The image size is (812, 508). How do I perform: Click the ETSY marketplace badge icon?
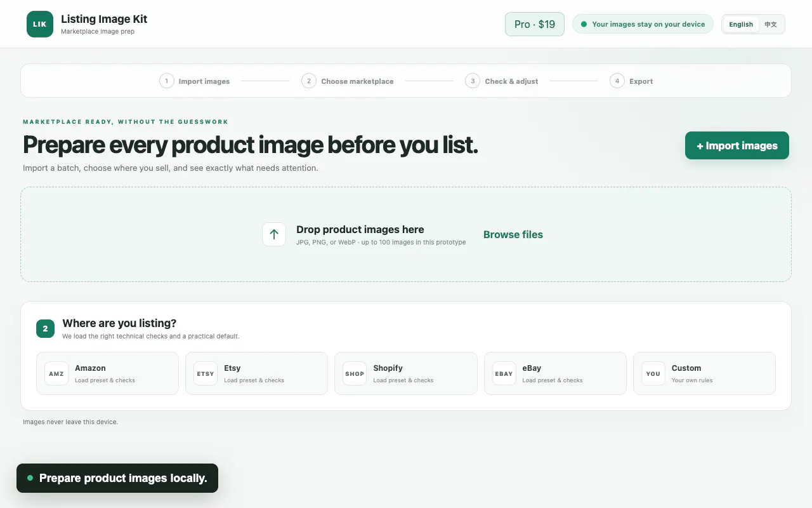pyautogui.click(x=206, y=373)
